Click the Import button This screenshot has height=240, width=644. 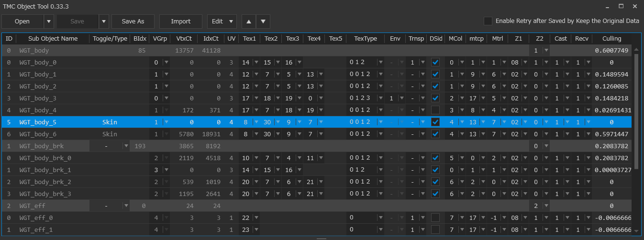point(181,21)
